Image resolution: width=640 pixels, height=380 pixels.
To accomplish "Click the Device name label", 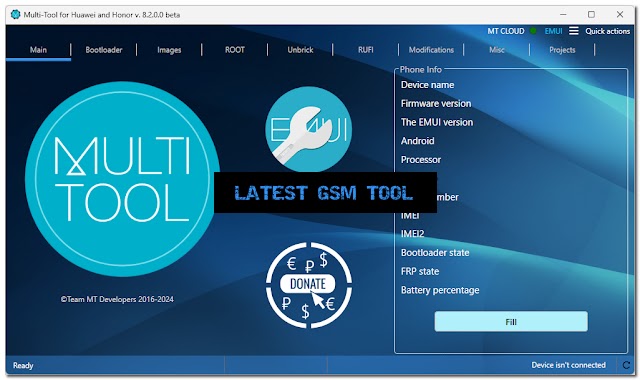I will (427, 85).
